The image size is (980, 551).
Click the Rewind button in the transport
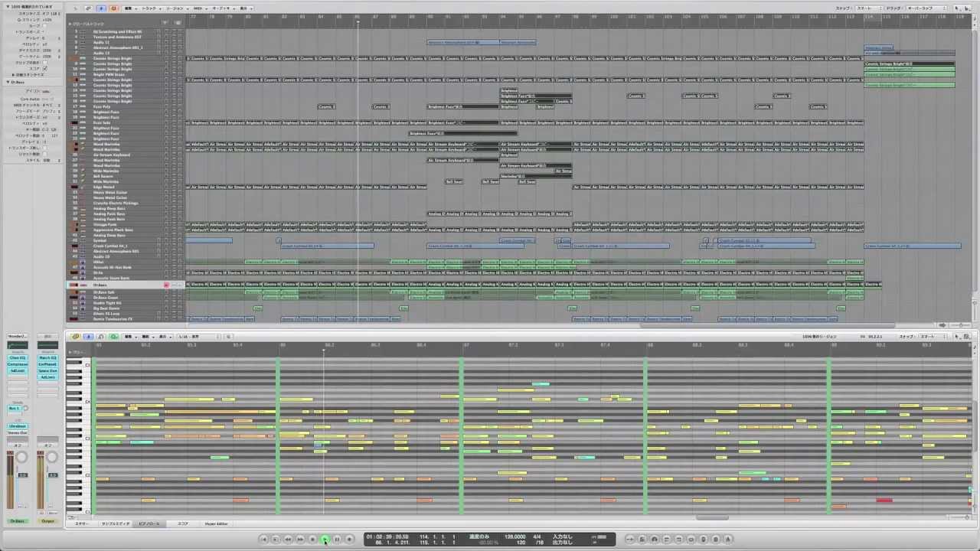[x=288, y=540]
